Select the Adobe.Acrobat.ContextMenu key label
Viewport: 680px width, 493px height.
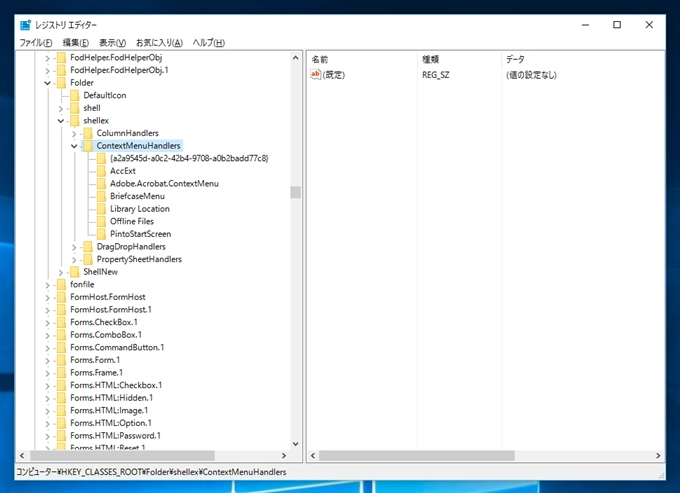[164, 183]
